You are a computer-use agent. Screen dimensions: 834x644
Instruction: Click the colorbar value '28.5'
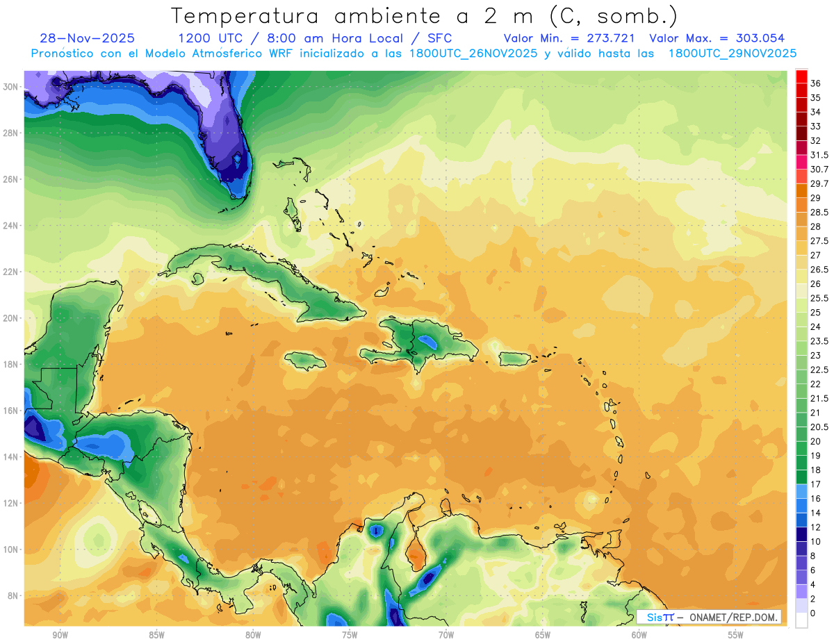pyautogui.click(x=819, y=212)
